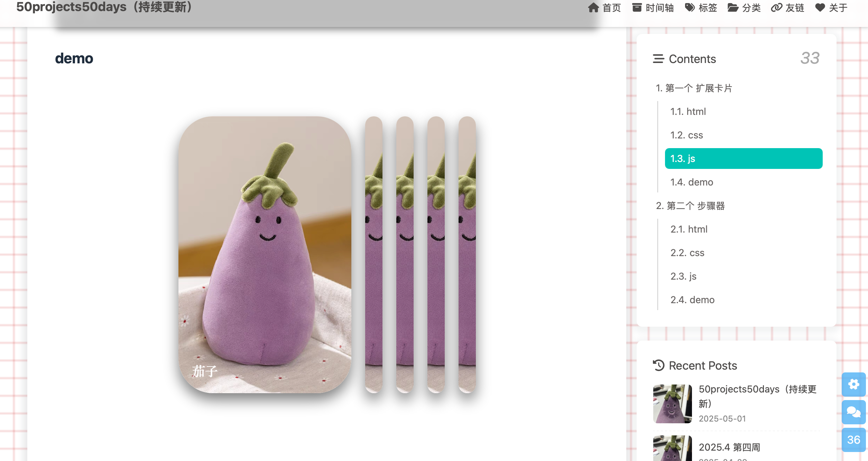Jump to section 1.4. demo
This screenshot has height=461, width=868.
[692, 182]
